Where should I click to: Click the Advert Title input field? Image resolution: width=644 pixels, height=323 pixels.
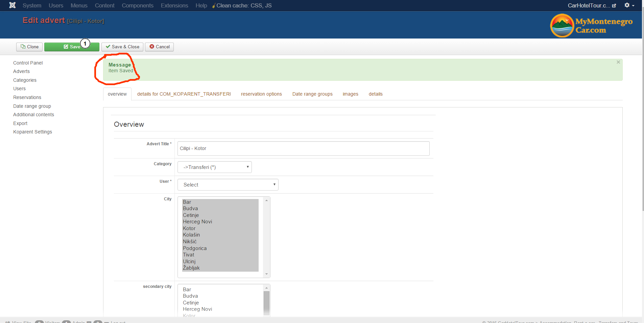pos(303,148)
